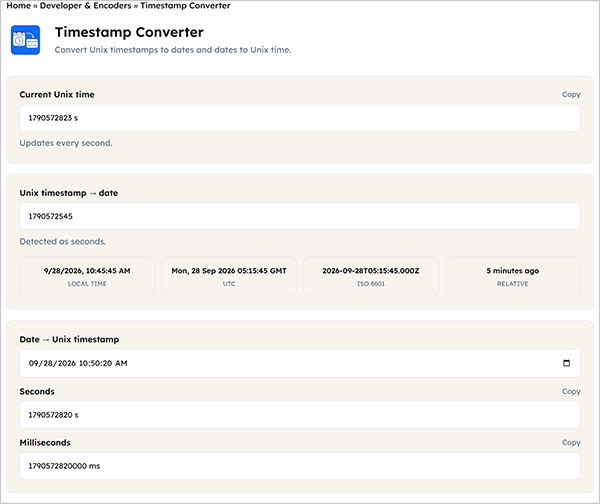The height and width of the screenshot is (504, 600).
Task: Click the 'Convert Unix timestamps to dates' subtitle
Action: pos(173,50)
